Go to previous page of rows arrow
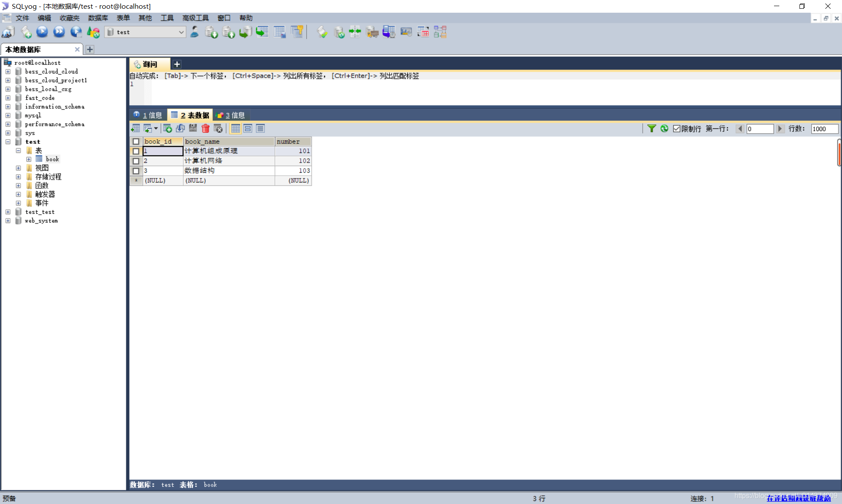The height and width of the screenshot is (504, 842). [x=740, y=128]
